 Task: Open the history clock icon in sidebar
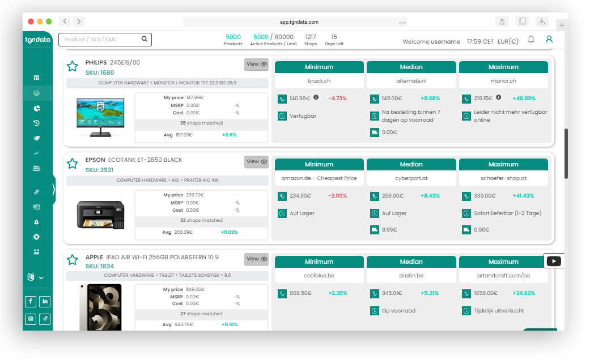[36, 123]
